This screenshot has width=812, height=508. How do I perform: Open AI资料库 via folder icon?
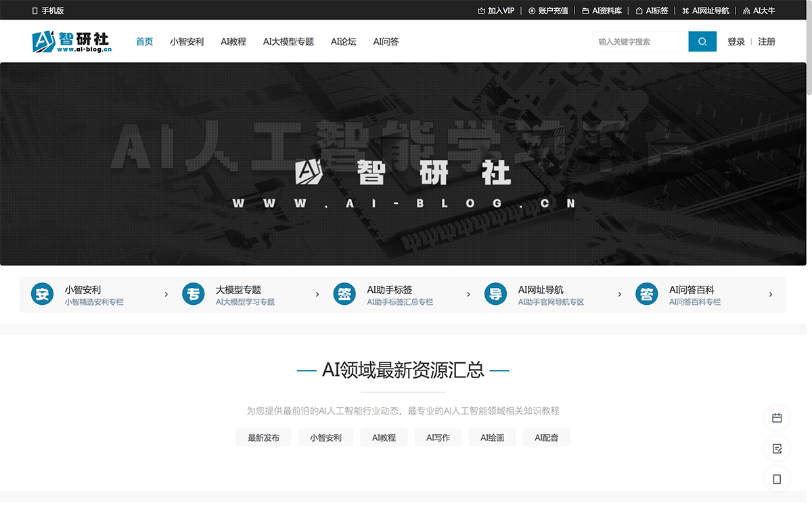(x=584, y=11)
